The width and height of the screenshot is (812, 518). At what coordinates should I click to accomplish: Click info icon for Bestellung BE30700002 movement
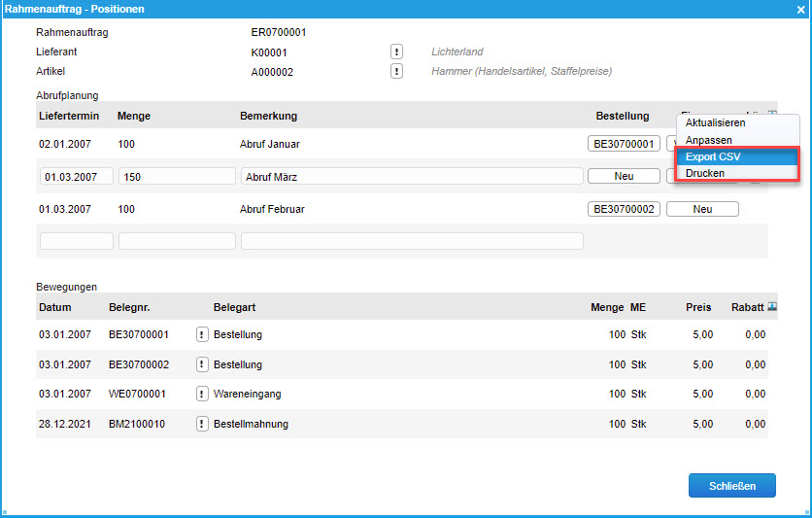[x=202, y=364]
